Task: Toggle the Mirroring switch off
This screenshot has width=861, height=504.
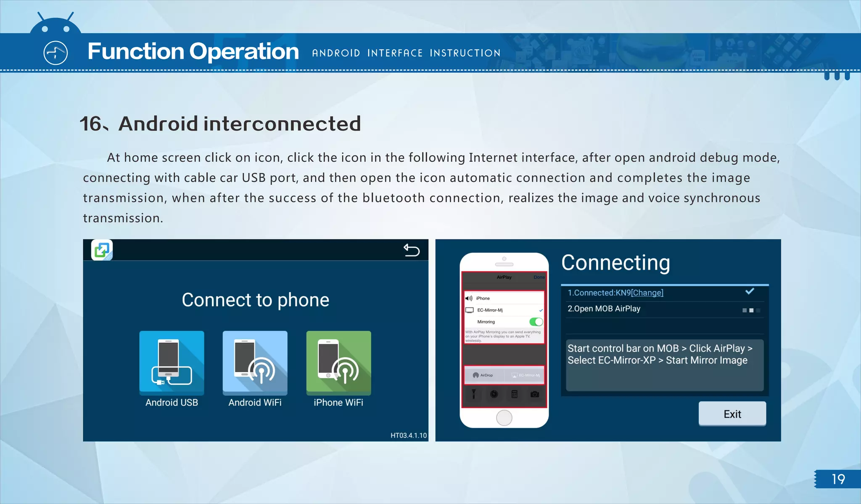Action: (536, 322)
